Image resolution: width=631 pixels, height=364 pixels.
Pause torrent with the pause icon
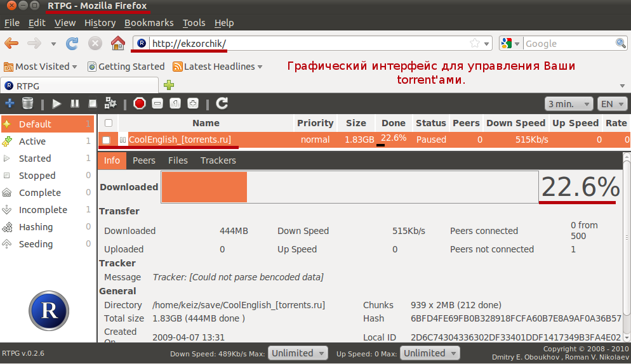[75, 103]
